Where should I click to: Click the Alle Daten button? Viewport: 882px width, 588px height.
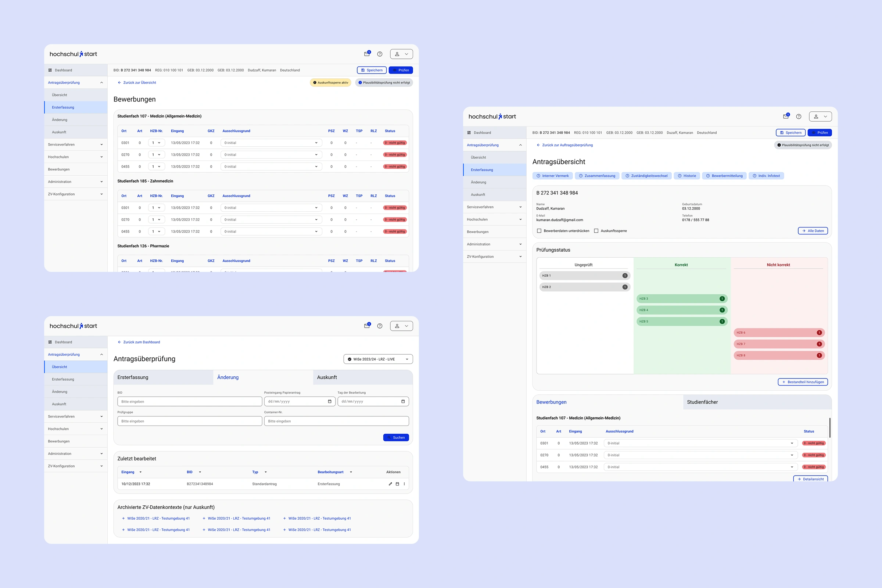click(x=813, y=231)
